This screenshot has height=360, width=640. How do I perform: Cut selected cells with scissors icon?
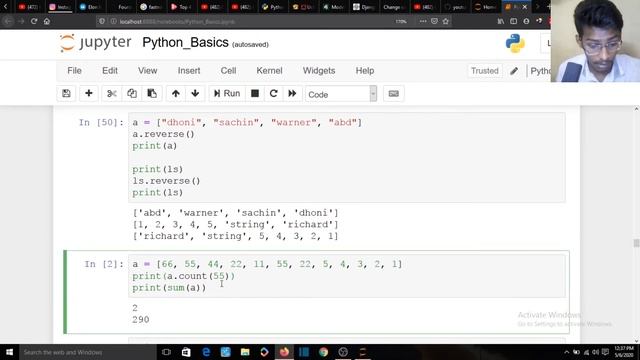click(x=111, y=93)
